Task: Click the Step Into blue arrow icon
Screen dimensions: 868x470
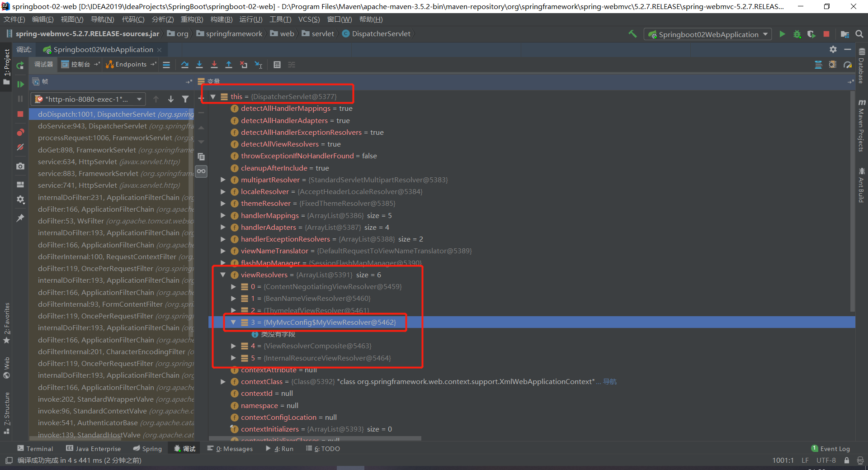Action: 199,65
